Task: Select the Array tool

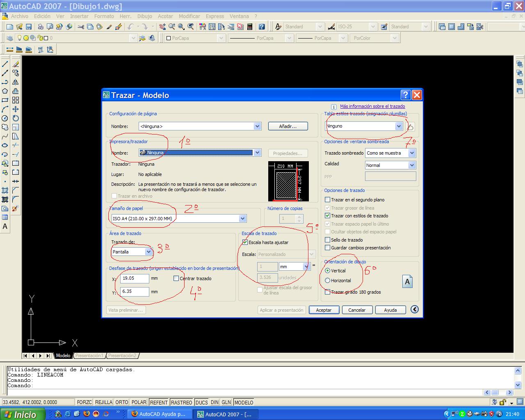Action: click(16, 100)
